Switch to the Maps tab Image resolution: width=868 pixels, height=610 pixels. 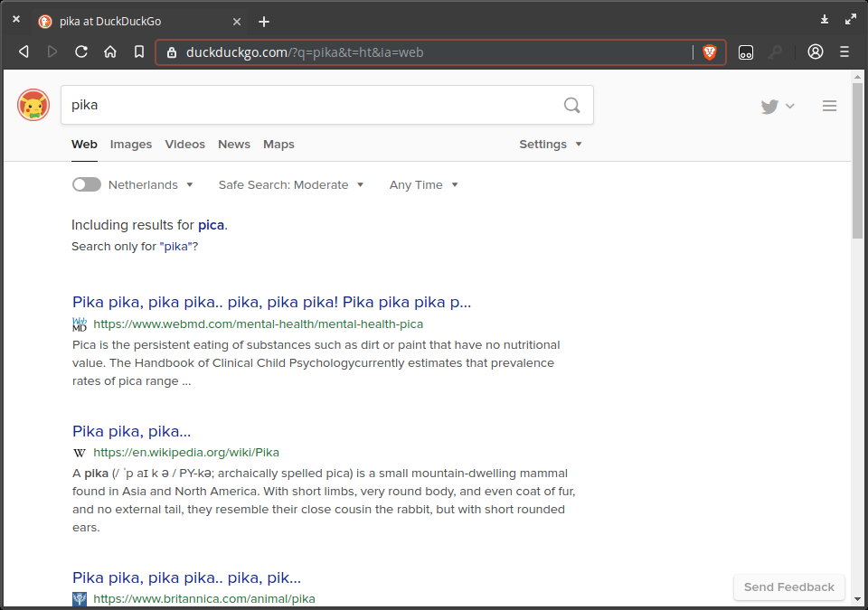coord(278,144)
